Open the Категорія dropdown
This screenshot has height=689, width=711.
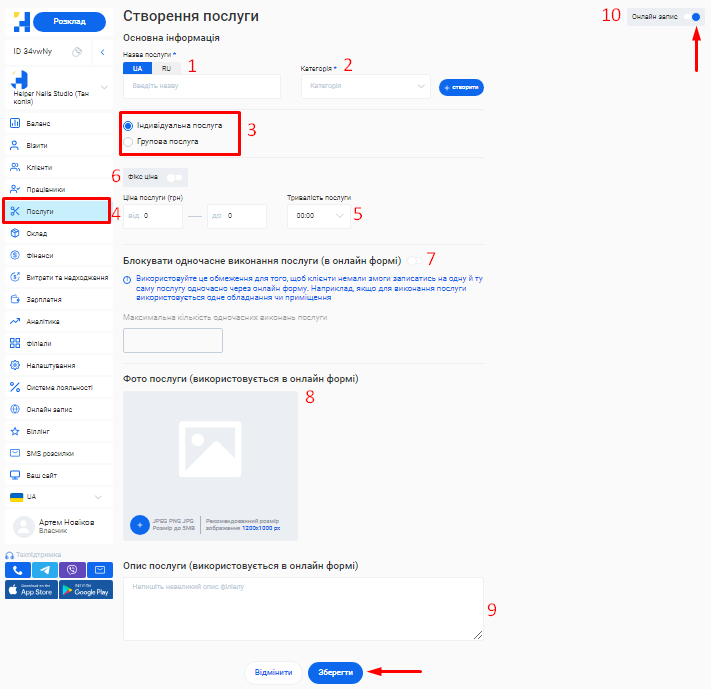click(365, 86)
